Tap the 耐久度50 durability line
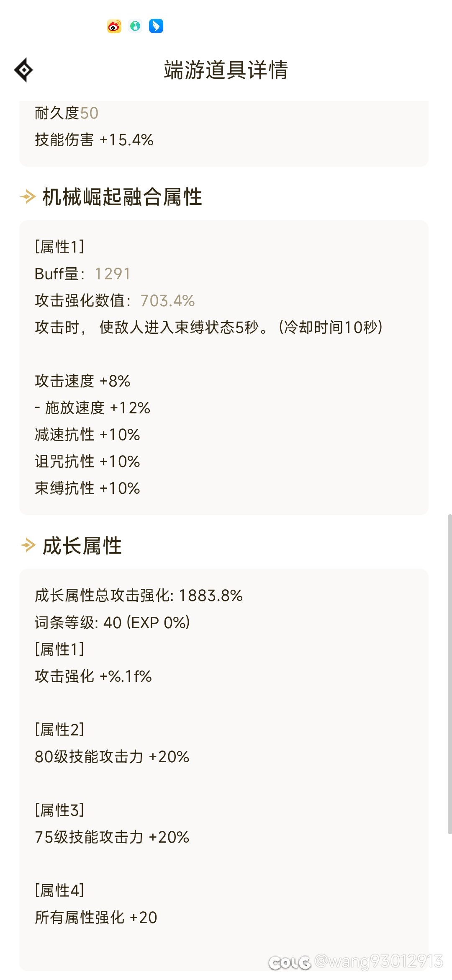452x980 pixels. coord(67,113)
